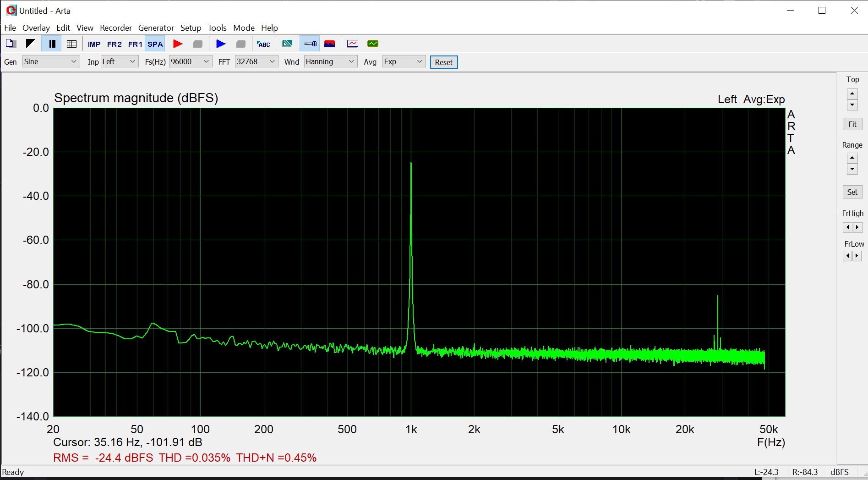Open the Overlay menu
Viewport: 868px width, 480px height.
(36, 28)
